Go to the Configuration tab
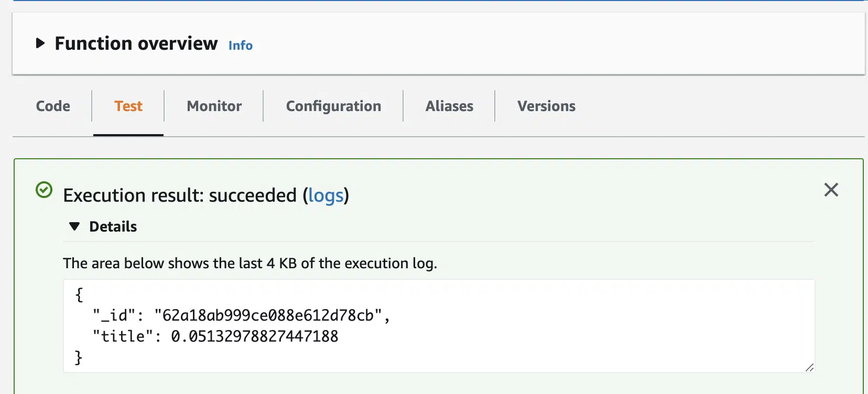 pos(333,106)
